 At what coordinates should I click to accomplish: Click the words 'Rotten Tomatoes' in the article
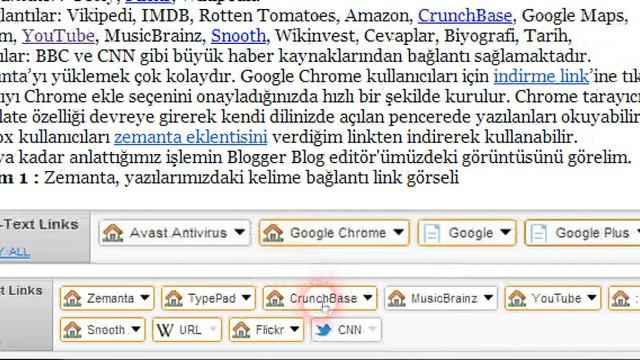pos(267,16)
